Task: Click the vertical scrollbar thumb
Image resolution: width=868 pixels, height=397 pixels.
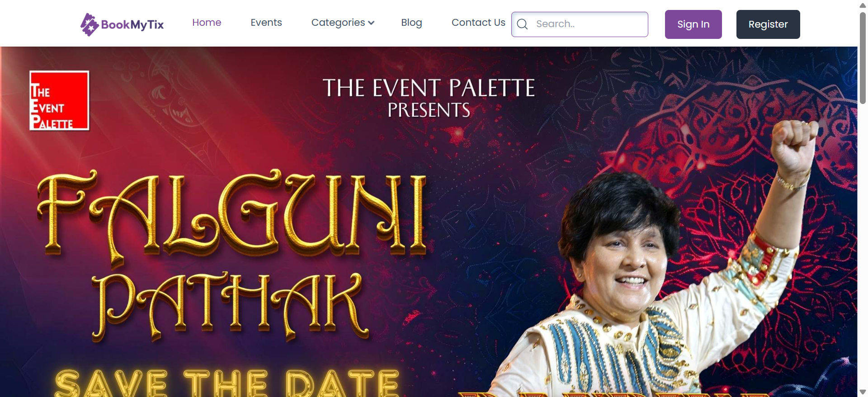Action: tap(863, 57)
